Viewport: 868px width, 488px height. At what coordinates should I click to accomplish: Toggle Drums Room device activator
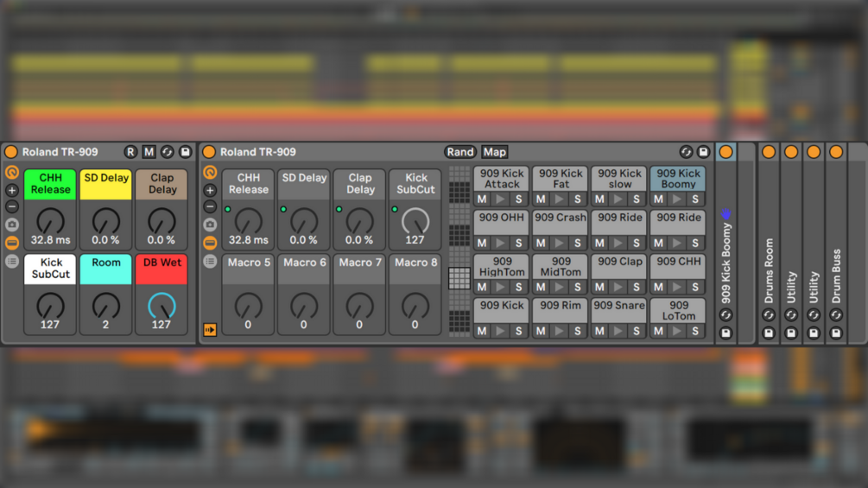coord(769,152)
